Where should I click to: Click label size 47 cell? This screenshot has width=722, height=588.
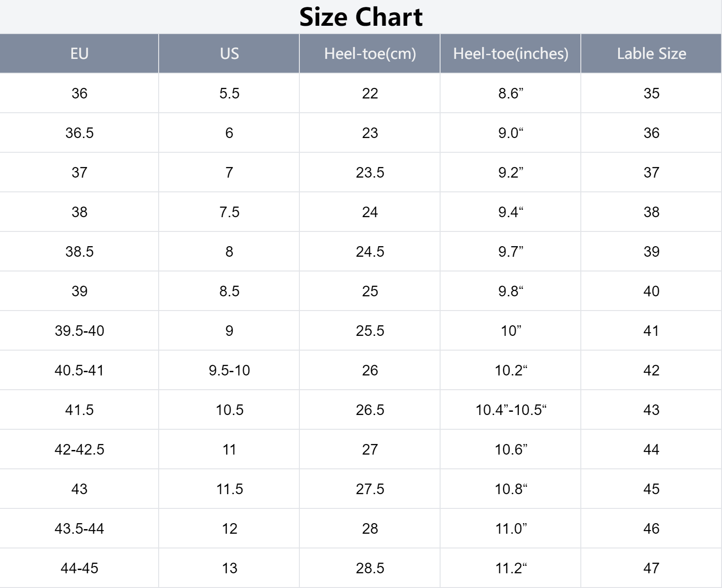(x=651, y=568)
